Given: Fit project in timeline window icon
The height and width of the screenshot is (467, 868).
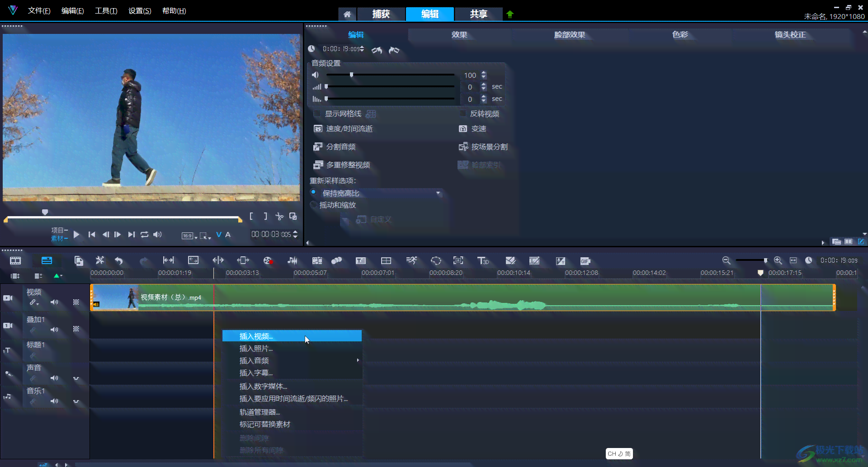Looking at the screenshot, I should coord(793,260).
